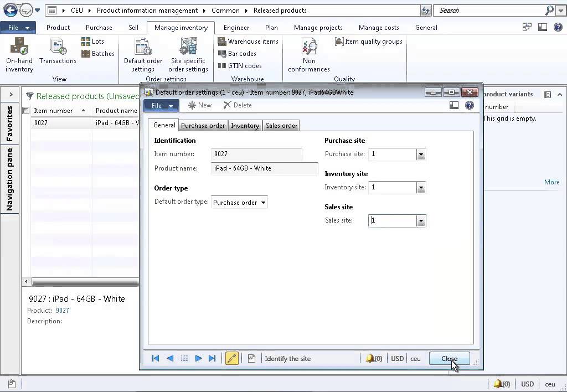Open the Inventory site dropdown
Image resolution: width=567 pixels, height=392 pixels.
[x=421, y=188]
